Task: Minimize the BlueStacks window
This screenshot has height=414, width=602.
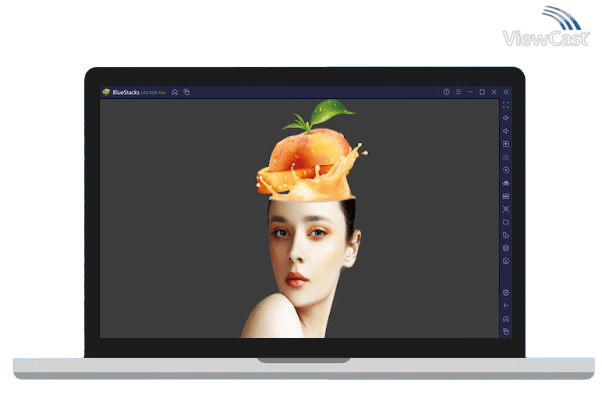Action: 470,92
